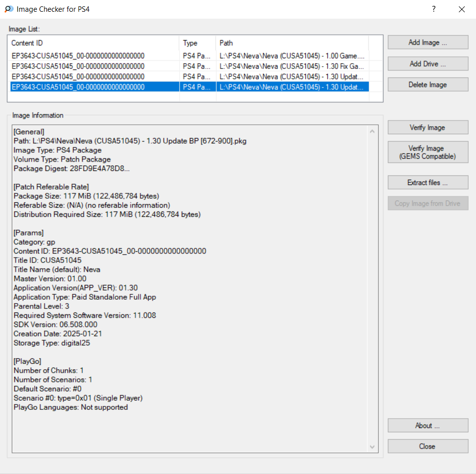Sort by the Path column header

tap(293, 43)
